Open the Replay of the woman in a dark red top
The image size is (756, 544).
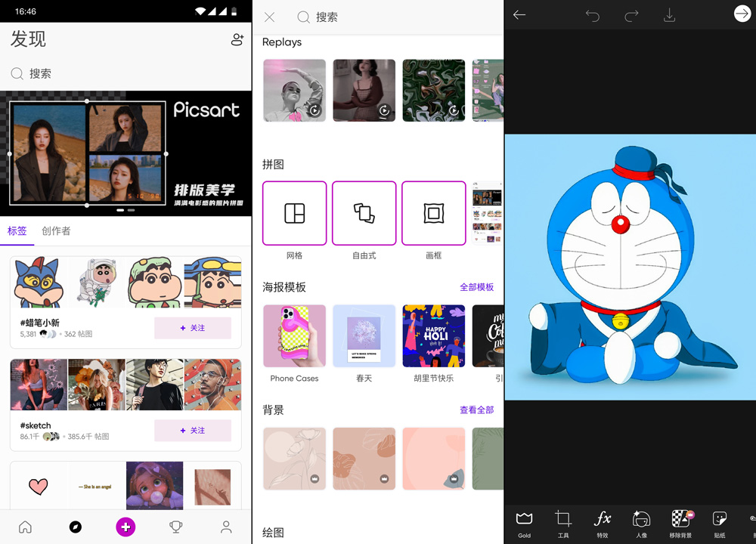[x=364, y=91]
